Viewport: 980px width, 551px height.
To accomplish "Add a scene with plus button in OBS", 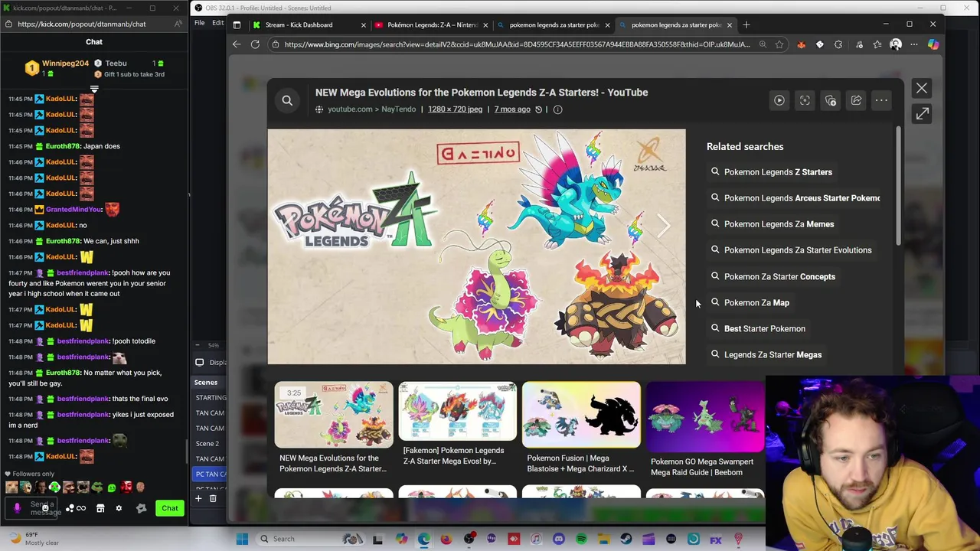I will 198,499.
